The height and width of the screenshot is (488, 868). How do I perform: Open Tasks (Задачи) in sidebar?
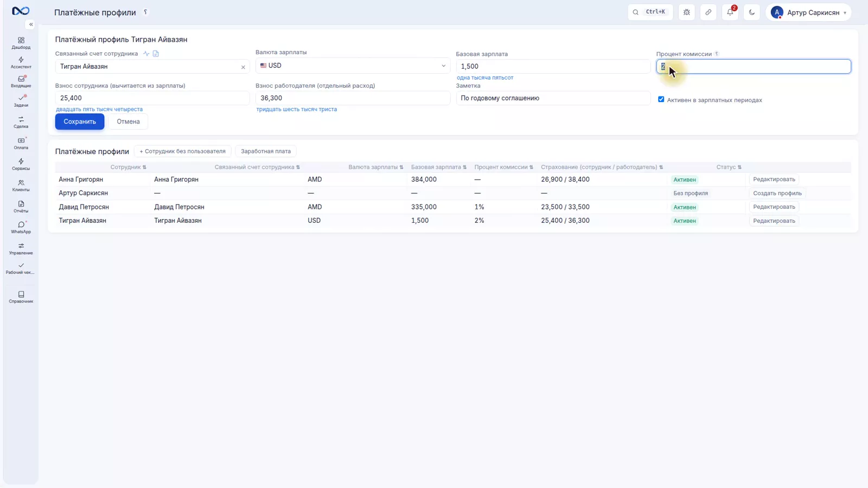tap(21, 101)
